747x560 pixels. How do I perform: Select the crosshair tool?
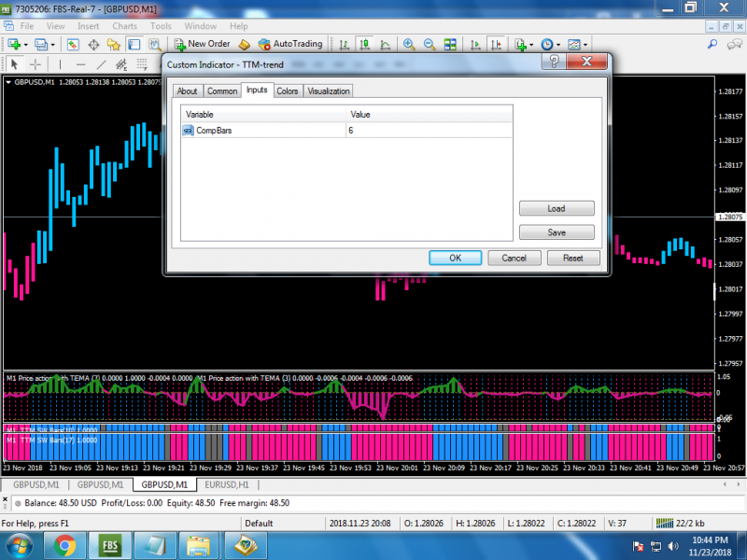35,63
